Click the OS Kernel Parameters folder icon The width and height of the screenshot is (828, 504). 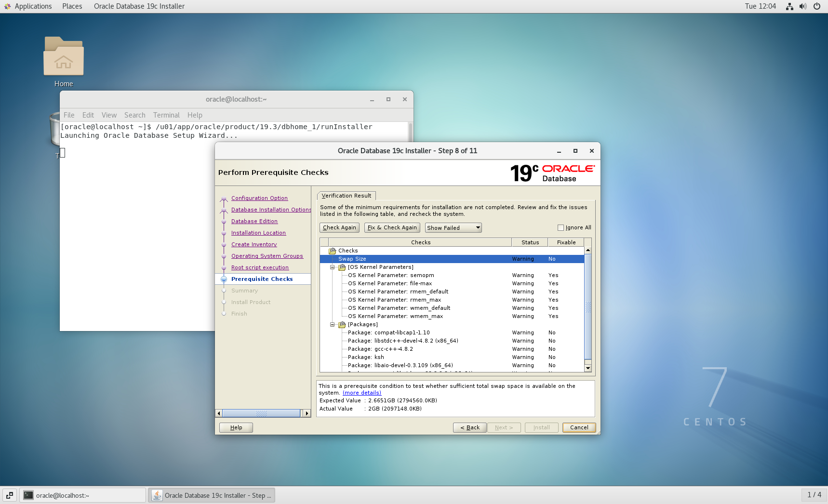pos(342,267)
